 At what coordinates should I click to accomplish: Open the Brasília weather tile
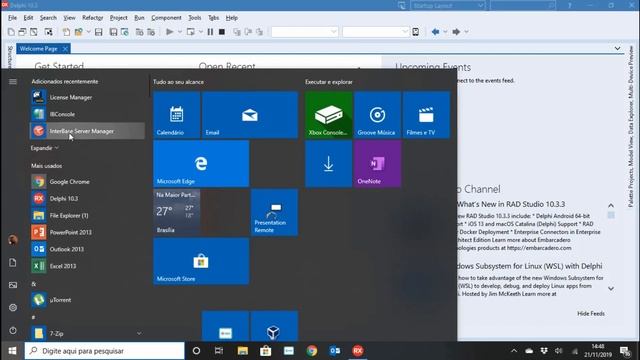(177, 212)
